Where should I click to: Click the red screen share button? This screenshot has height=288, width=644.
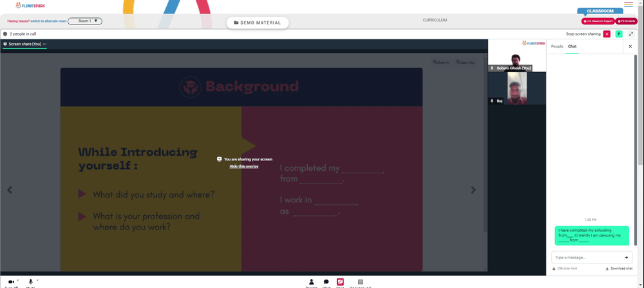click(x=340, y=283)
